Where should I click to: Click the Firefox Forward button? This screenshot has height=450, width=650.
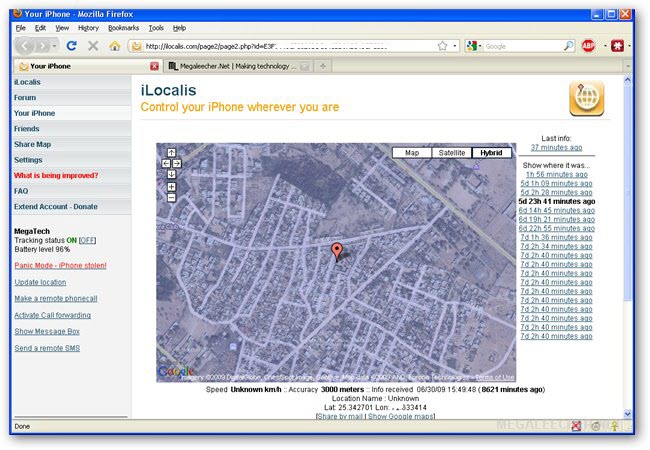pos(42,46)
